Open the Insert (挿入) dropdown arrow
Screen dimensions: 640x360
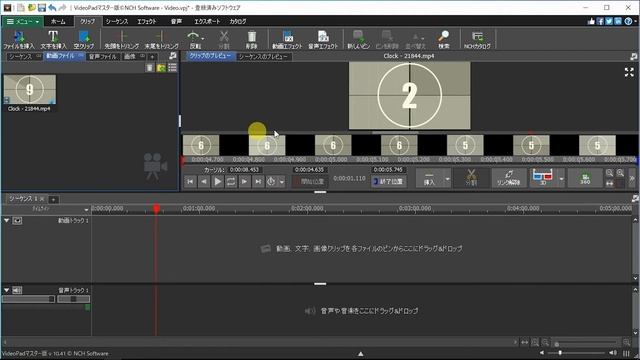pyautogui.click(x=447, y=178)
